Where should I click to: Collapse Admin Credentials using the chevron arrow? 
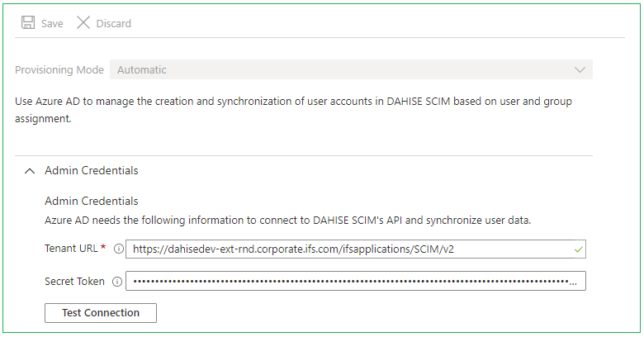coord(30,171)
